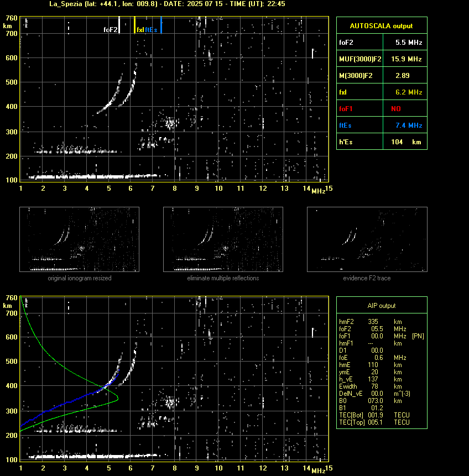Image resolution: width=469 pixels, height=476 pixels.
Task: Select the 15.9 MHz value cell
Action: click(406, 59)
